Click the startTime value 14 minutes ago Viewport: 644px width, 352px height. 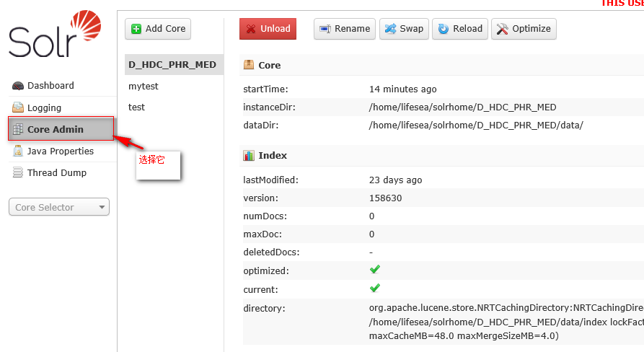coord(403,89)
